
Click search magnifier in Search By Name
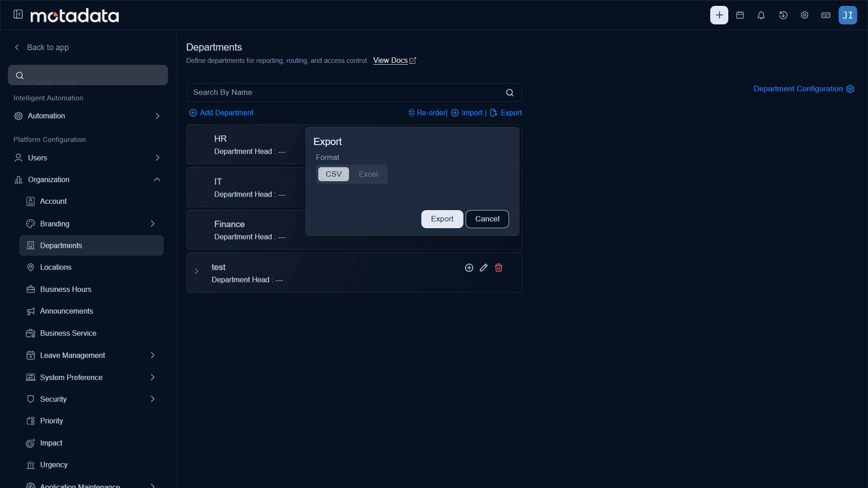[x=509, y=93]
